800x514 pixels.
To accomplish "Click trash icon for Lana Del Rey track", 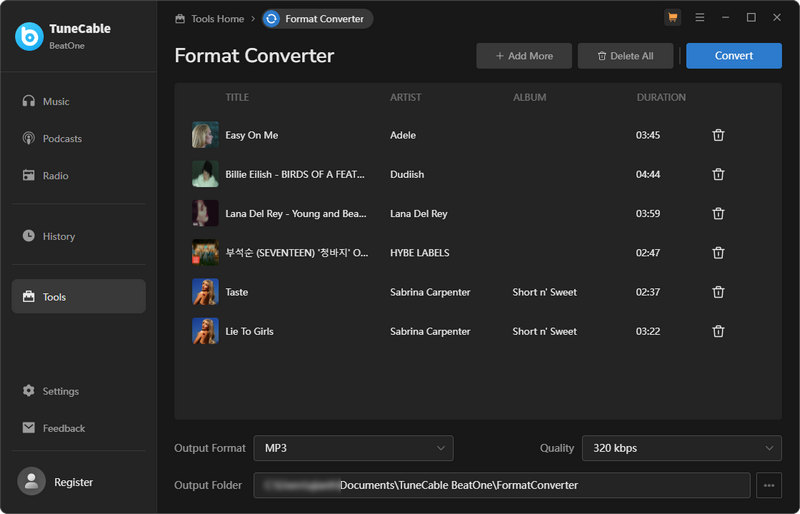I will (718, 213).
